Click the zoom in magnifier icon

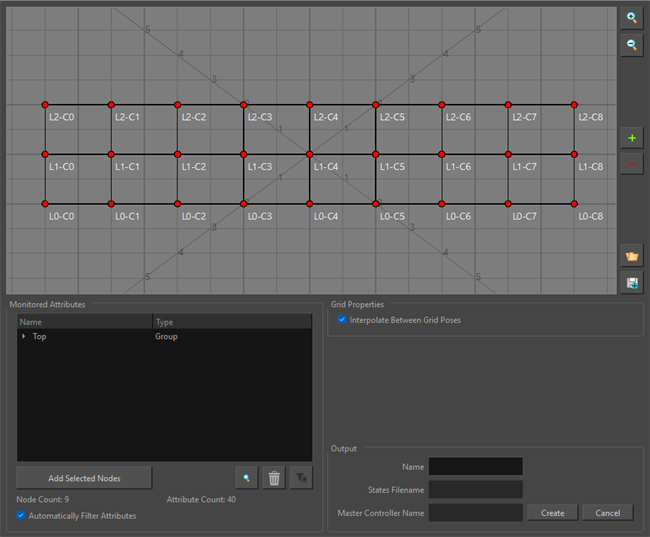pos(632,18)
